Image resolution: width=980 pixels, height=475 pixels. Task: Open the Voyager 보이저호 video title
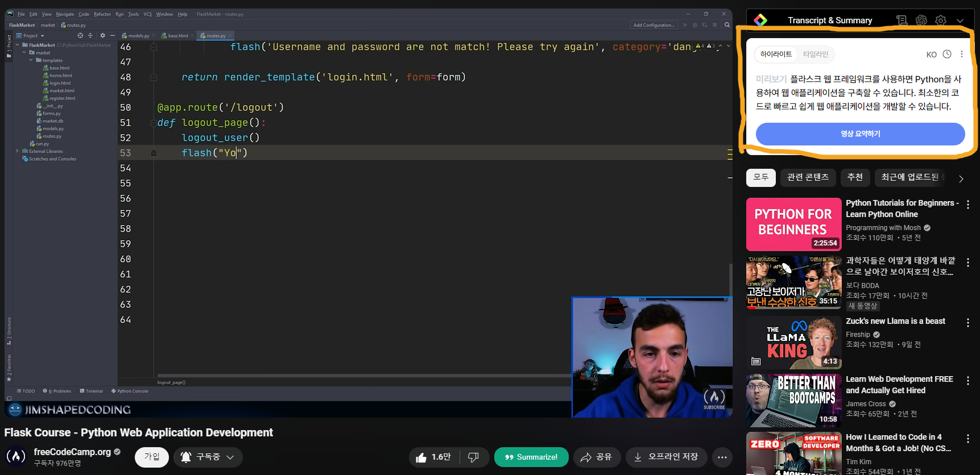tap(900, 266)
